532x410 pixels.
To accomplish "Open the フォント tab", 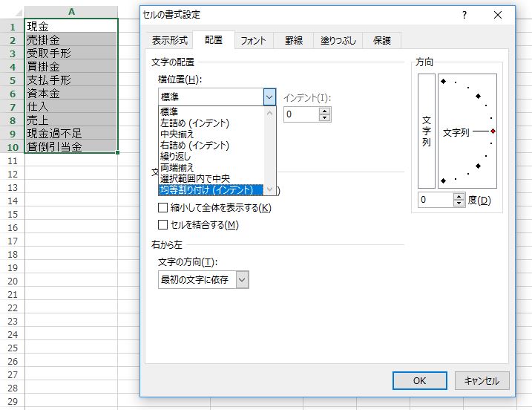I will 253,41.
